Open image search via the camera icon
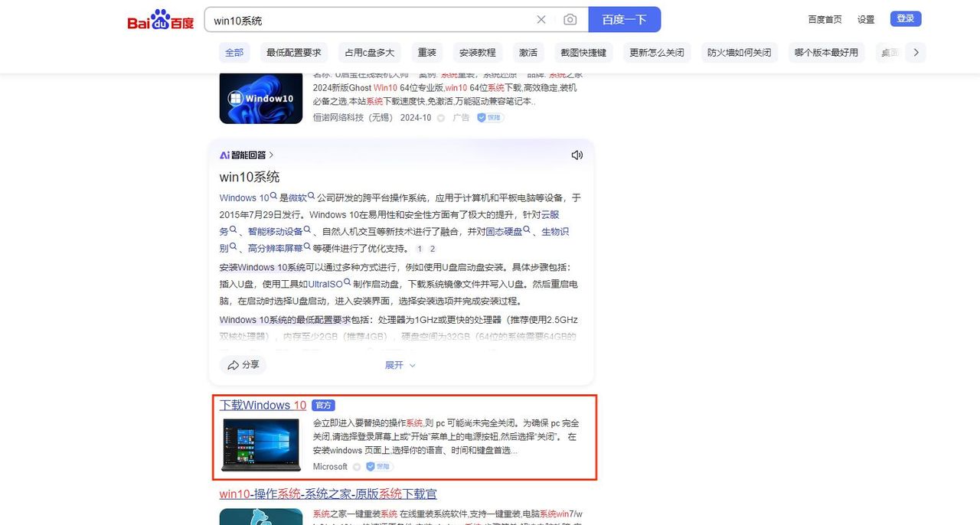The height and width of the screenshot is (525, 980). tap(570, 20)
